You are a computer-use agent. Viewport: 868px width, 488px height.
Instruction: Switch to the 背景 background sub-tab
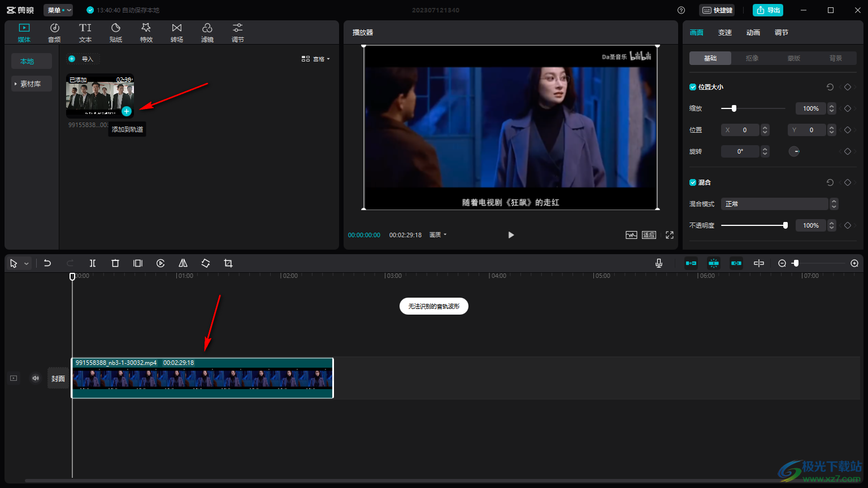coord(836,58)
